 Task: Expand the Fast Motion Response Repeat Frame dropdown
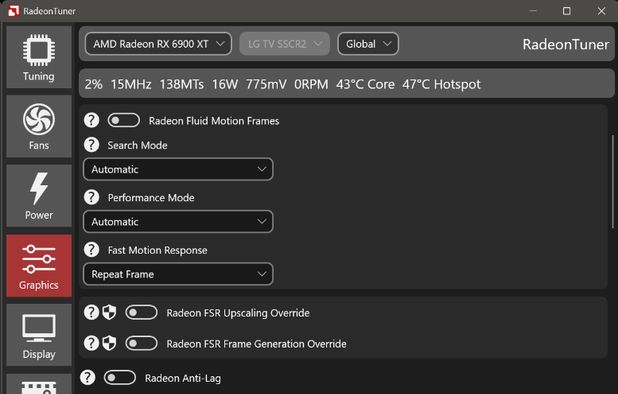[178, 274]
